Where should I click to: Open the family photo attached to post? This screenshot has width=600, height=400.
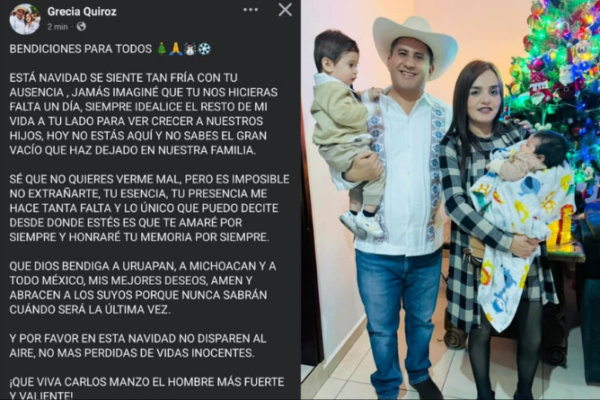pos(450,200)
